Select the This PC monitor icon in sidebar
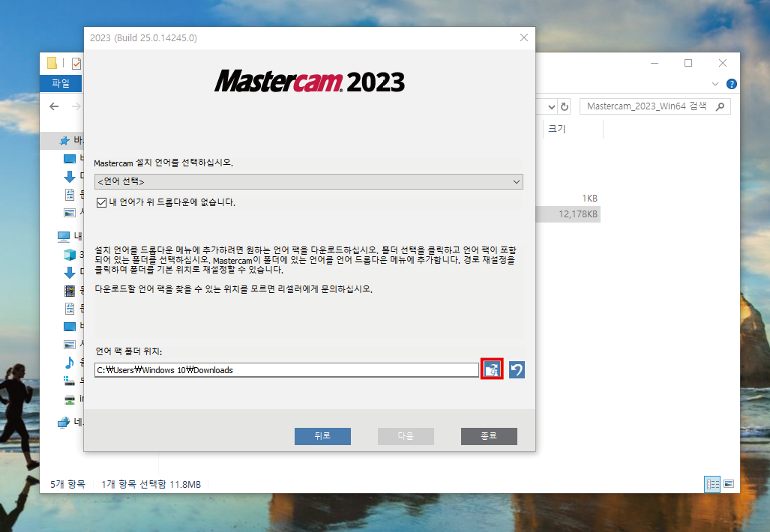Screen dimensions: 770x532 (x=63, y=237)
